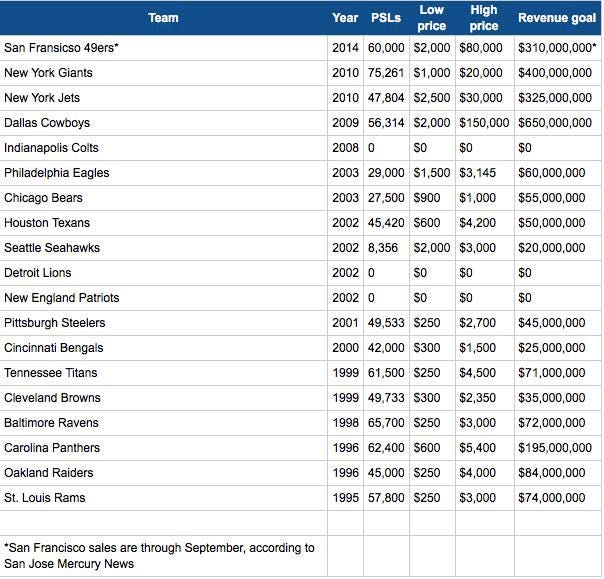Select the Cleveland Browns team cell
604x579 pixels.
(163, 398)
